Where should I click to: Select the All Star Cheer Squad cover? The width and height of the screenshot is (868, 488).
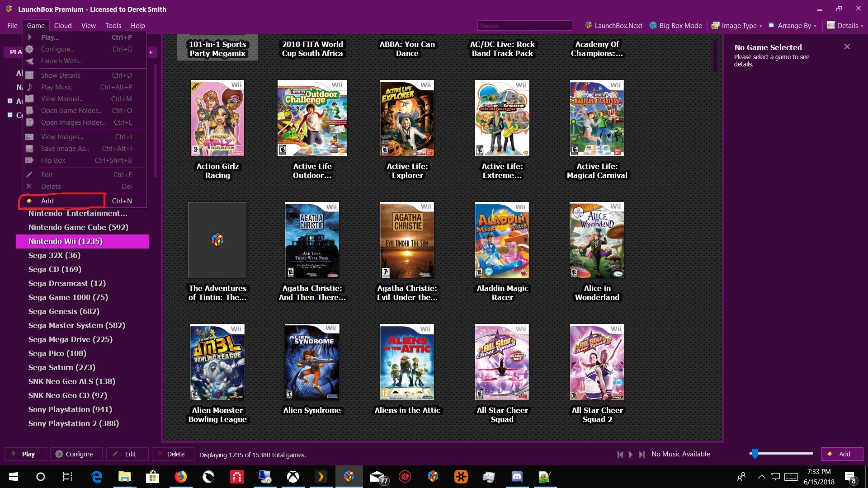(502, 362)
